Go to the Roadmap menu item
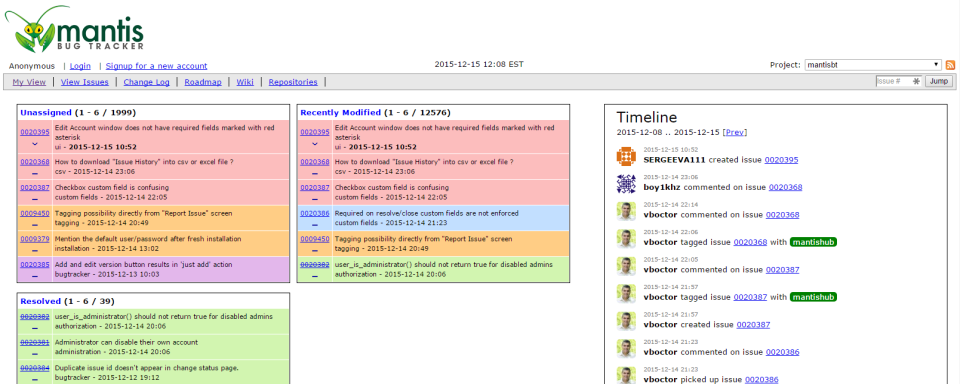 click(203, 82)
